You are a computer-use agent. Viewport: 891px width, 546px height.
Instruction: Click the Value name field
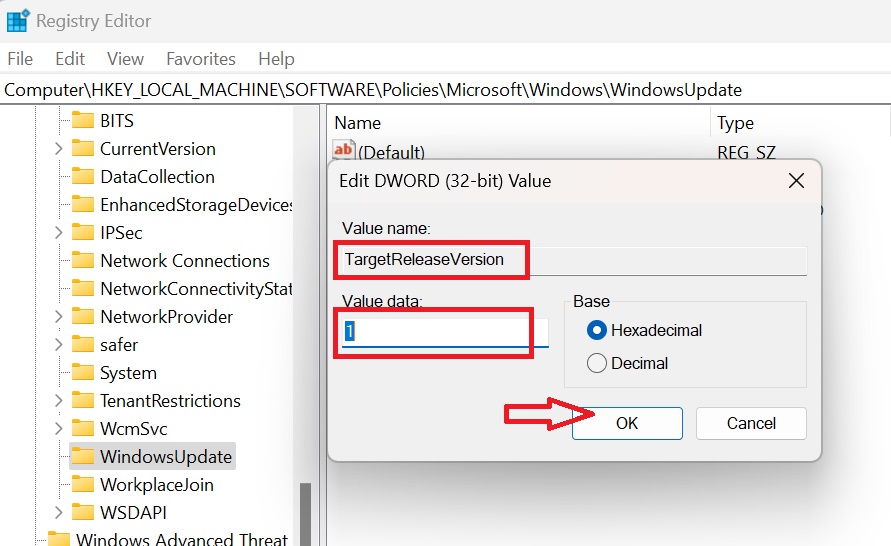[573, 260]
